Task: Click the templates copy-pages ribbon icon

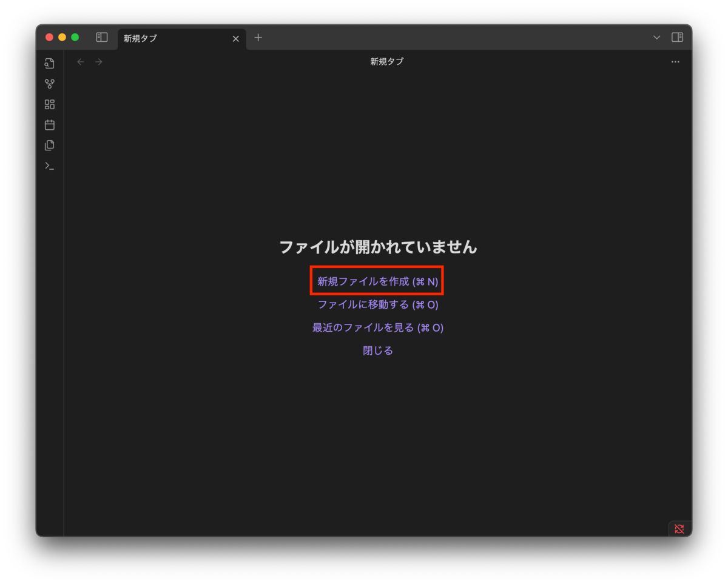Action: click(50, 145)
